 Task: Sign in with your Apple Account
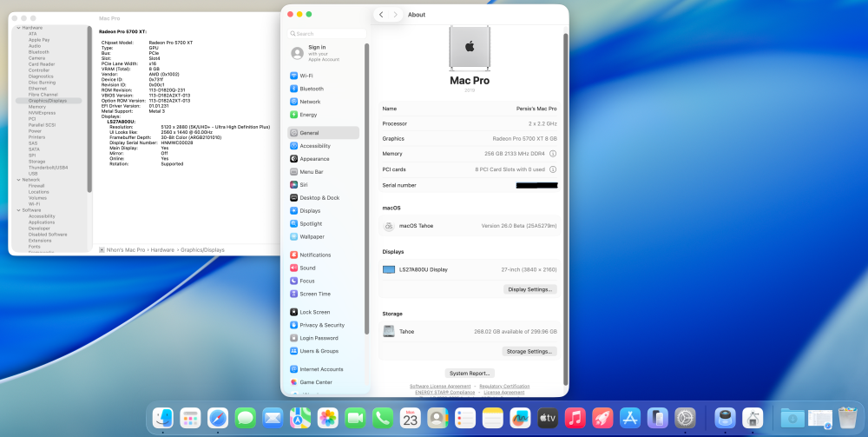click(323, 53)
